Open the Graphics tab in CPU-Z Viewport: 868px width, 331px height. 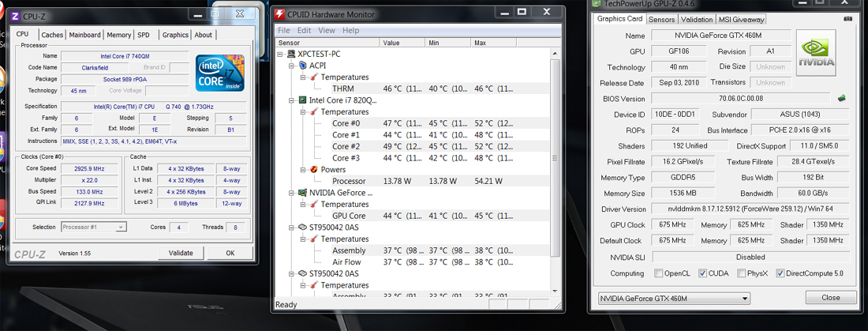click(175, 35)
